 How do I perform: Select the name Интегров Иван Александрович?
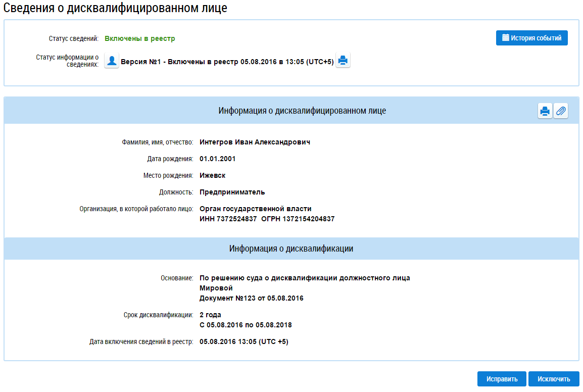(x=255, y=142)
